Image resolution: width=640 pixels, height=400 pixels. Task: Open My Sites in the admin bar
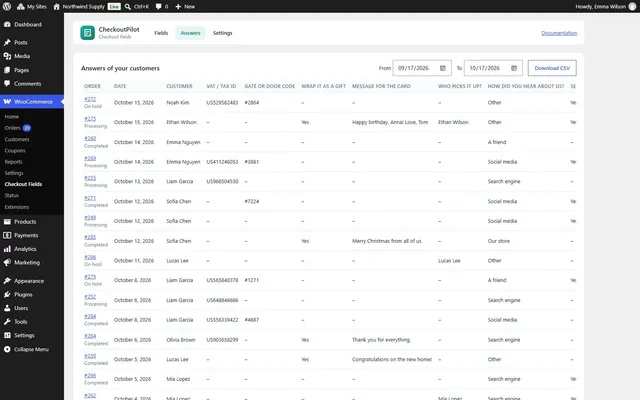coord(32,7)
